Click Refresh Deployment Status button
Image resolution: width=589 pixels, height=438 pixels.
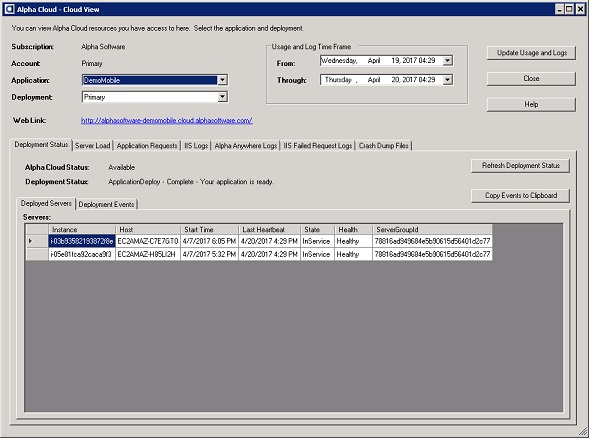point(521,166)
